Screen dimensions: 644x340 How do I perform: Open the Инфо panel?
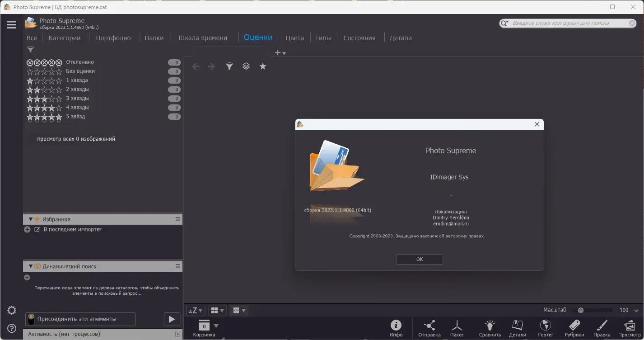click(396, 328)
